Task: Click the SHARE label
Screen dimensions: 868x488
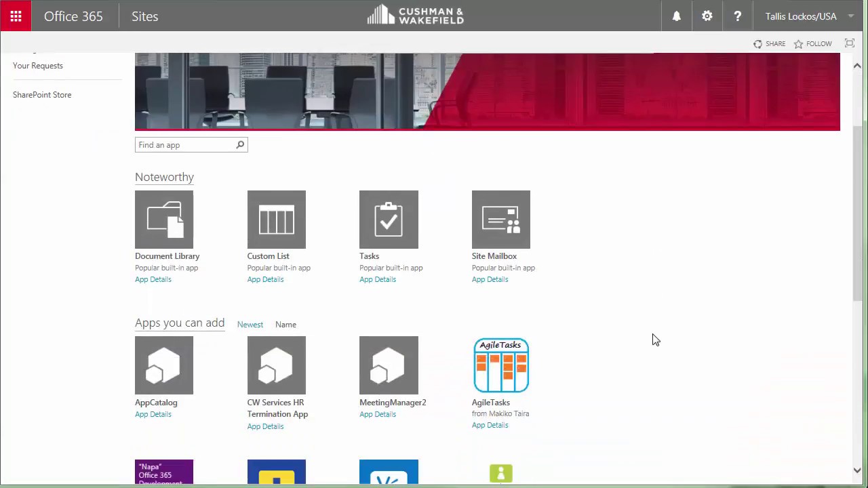Action: pos(775,44)
